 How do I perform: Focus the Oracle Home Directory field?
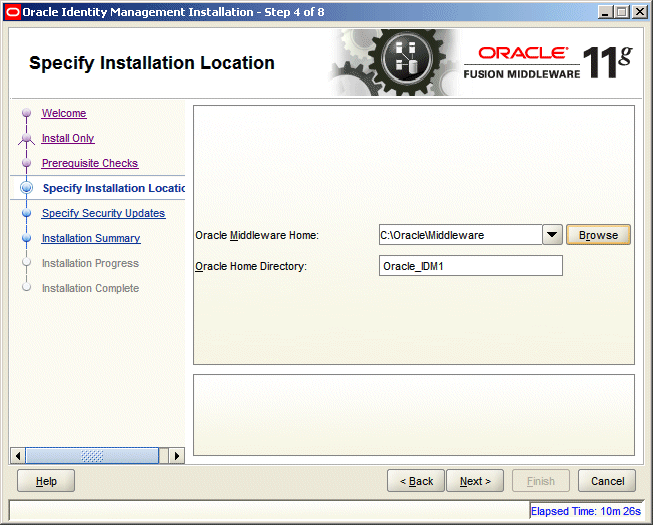[x=471, y=266]
